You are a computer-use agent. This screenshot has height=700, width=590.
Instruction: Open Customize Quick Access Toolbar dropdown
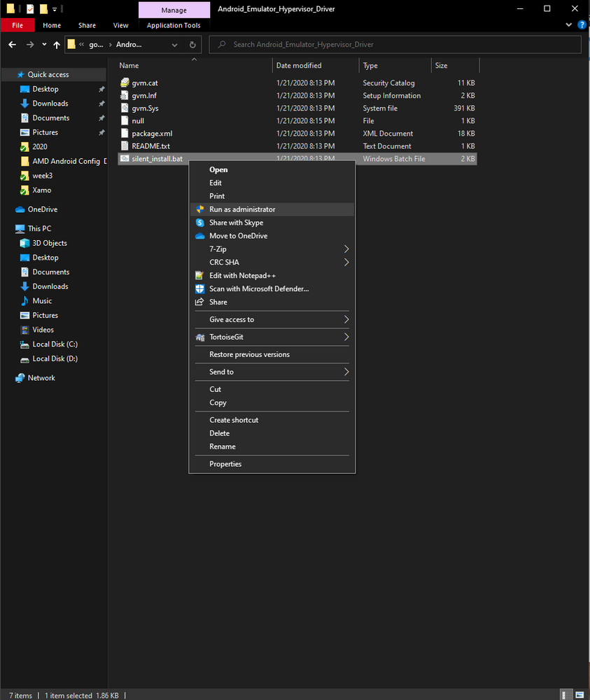click(x=55, y=9)
